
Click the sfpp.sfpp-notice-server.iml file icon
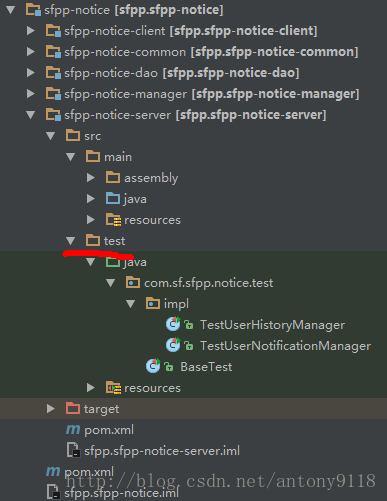point(73,450)
